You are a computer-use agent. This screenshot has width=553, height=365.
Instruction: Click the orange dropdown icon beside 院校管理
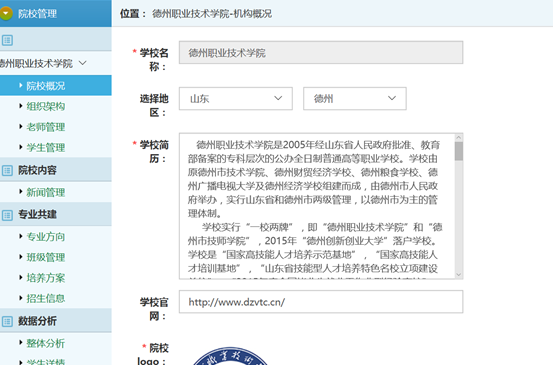[5, 13]
